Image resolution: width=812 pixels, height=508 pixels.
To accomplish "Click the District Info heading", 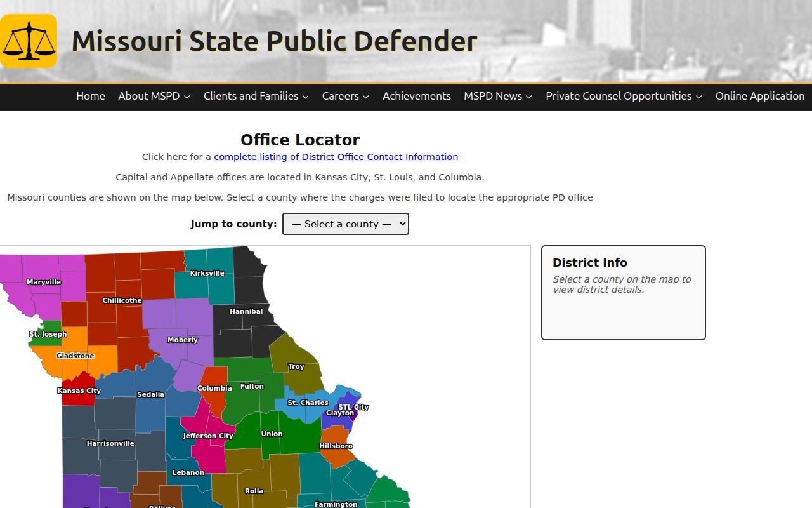I will click(590, 262).
